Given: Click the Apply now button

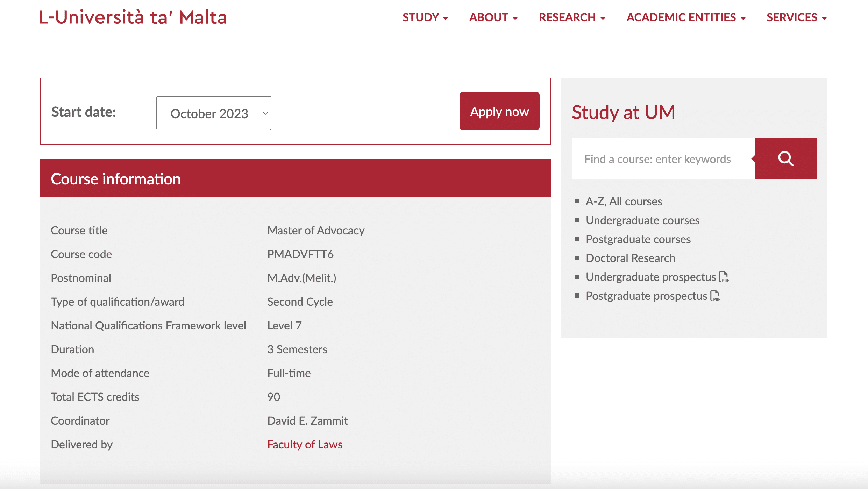Looking at the screenshot, I should [x=499, y=111].
